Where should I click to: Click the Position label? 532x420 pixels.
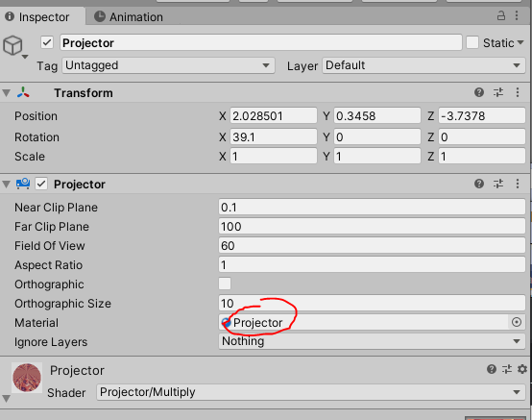tap(36, 116)
